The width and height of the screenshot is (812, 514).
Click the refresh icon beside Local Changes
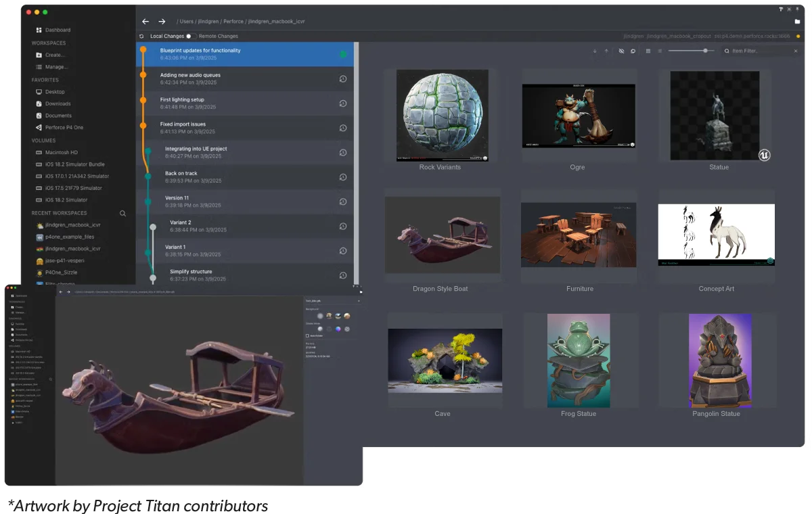coord(141,36)
